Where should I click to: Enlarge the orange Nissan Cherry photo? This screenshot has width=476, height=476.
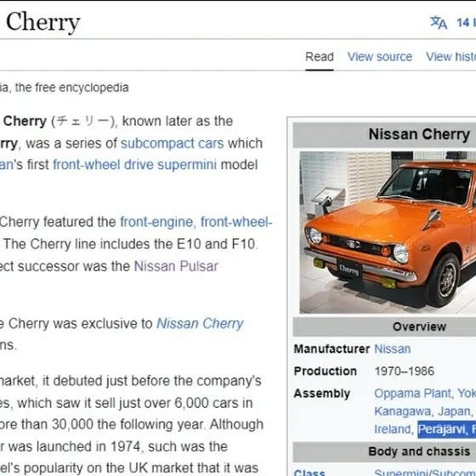(x=388, y=232)
